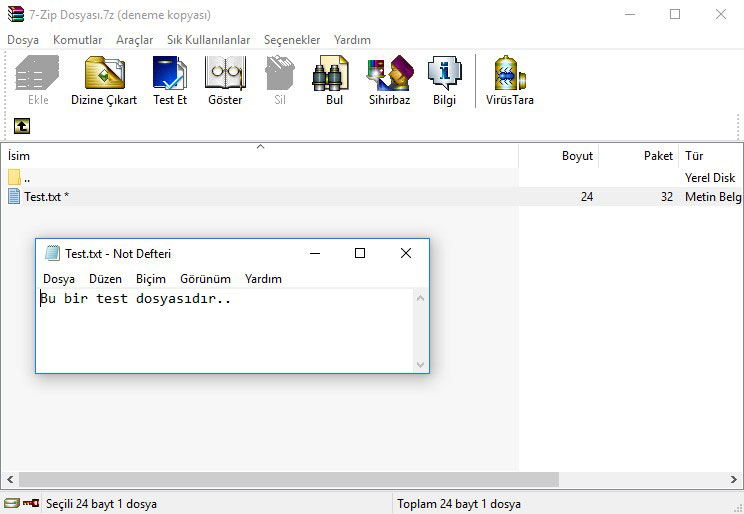Open the Seçenekler menu
This screenshot has width=744, height=514.
click(292, 40)
